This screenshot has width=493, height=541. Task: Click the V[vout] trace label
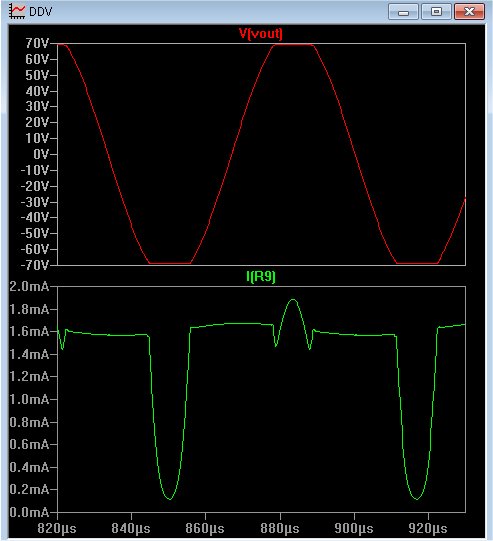[x=260, y=34]
